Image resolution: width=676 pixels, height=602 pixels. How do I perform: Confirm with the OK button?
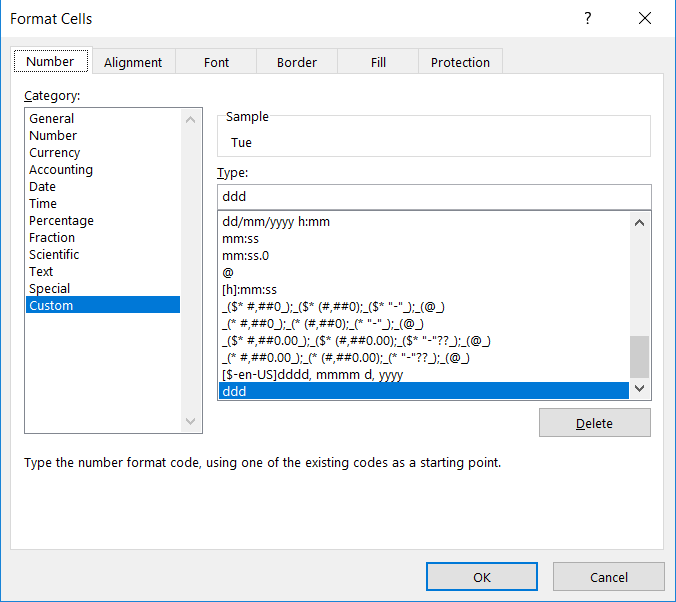coord(482,577)
